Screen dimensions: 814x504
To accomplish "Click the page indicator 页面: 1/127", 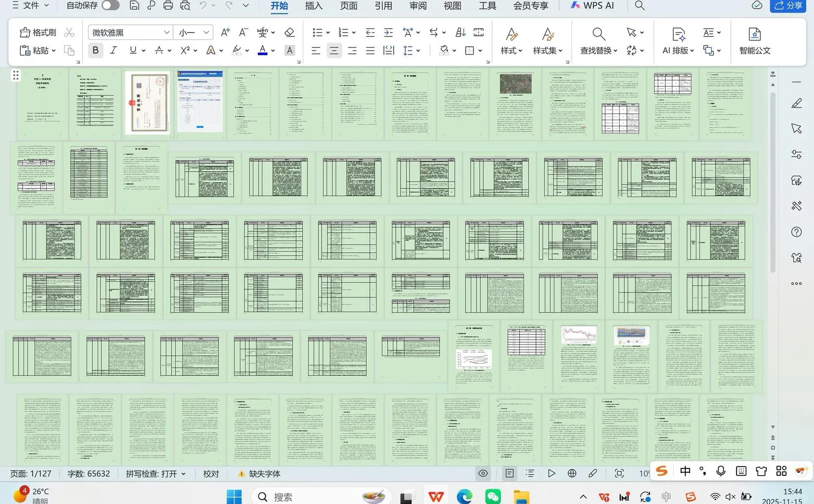I will 31,474.
